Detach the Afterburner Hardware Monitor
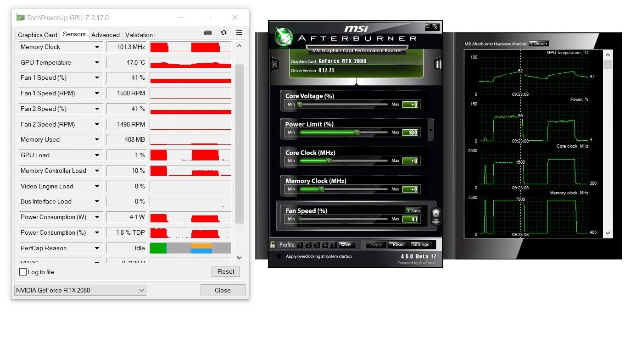Viewport: 631px width, 364px height. pyautogui.click(x=539, y=44)
